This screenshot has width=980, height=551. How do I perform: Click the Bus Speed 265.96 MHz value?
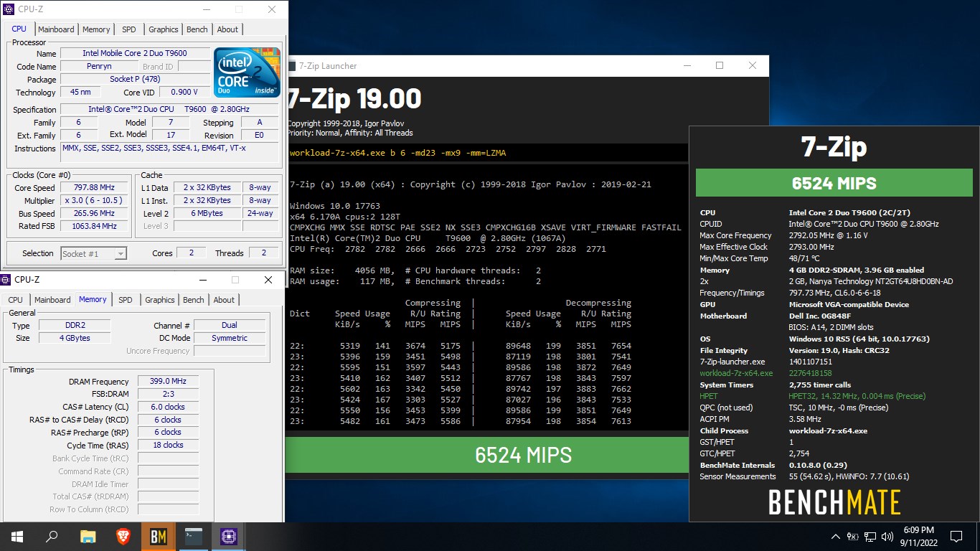pyautogui.click(x=94, y=214)
